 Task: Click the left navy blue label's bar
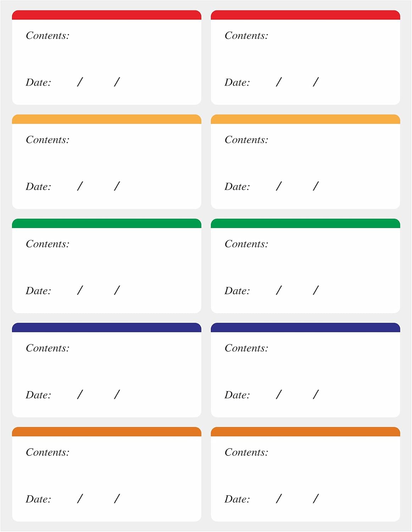tap(106, 327)
